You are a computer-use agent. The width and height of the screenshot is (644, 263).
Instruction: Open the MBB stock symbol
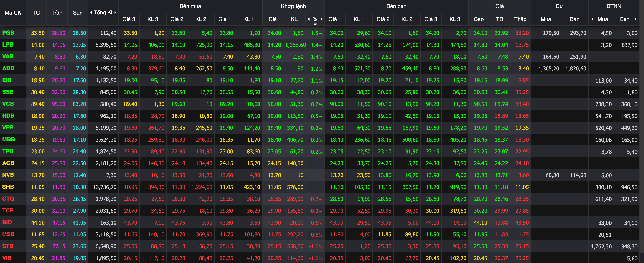[9, 140]
